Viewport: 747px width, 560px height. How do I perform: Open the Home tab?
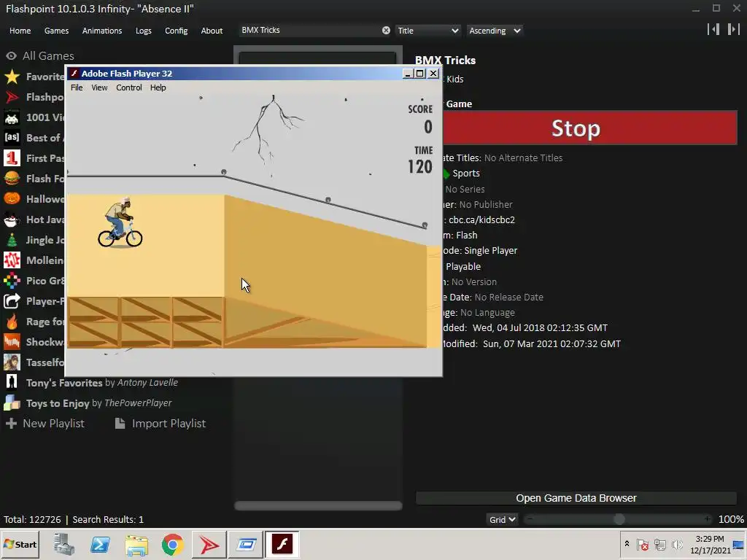pos(20,31)
